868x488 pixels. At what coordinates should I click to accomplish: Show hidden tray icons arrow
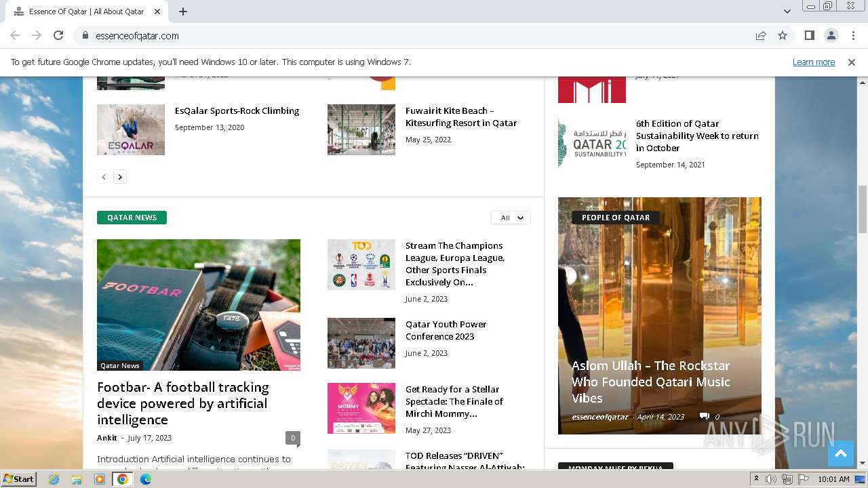(x=757, y=479)
